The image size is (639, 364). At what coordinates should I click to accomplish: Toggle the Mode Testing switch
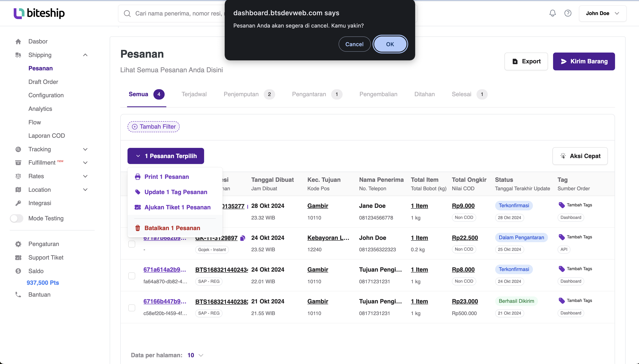[17, 218]
